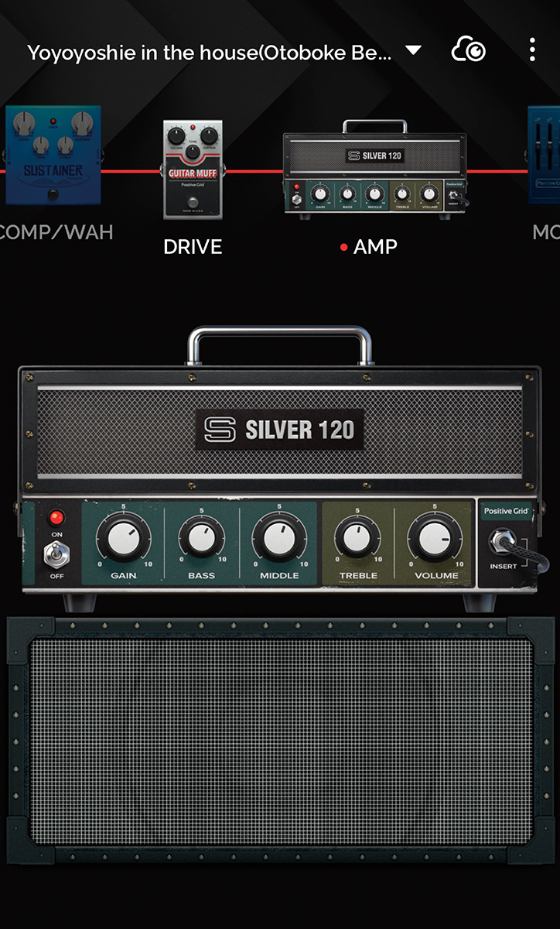Switch to the DRIVE section label

[x=193, y=247]
